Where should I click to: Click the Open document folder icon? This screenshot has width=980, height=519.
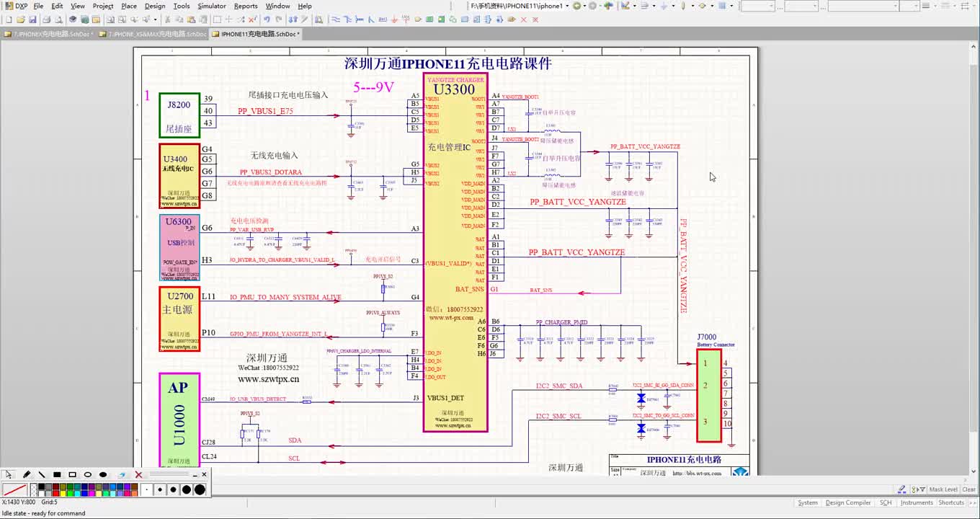pos(20,19)
